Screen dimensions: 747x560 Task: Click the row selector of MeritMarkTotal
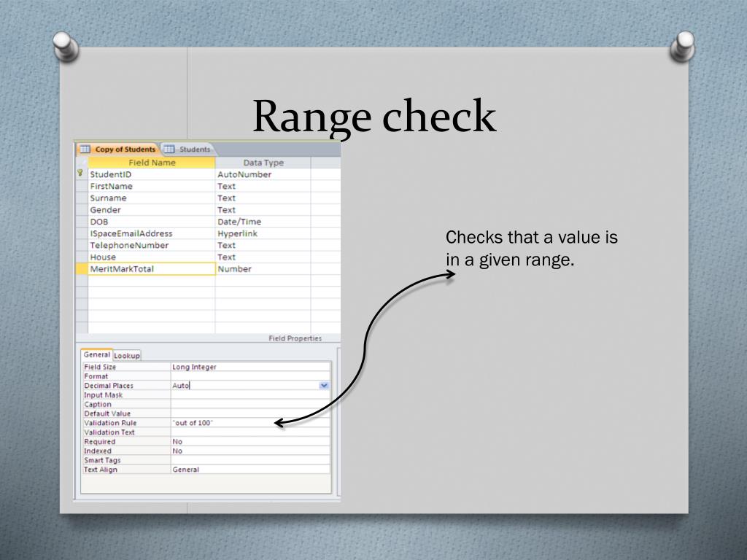pos(82,268)
